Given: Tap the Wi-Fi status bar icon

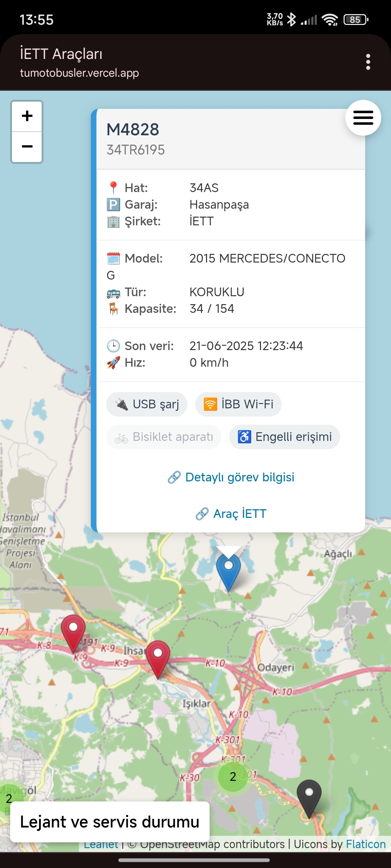Looking at the screenshot, I should click(x=329, y=20).
